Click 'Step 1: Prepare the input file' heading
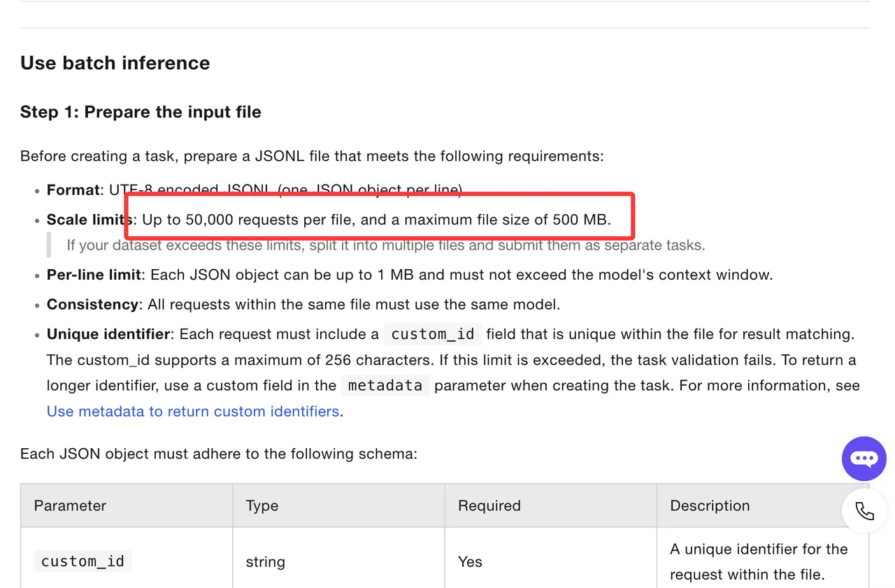Image resolution: width=895 pixels, height=588 pixels. (141, 112)
